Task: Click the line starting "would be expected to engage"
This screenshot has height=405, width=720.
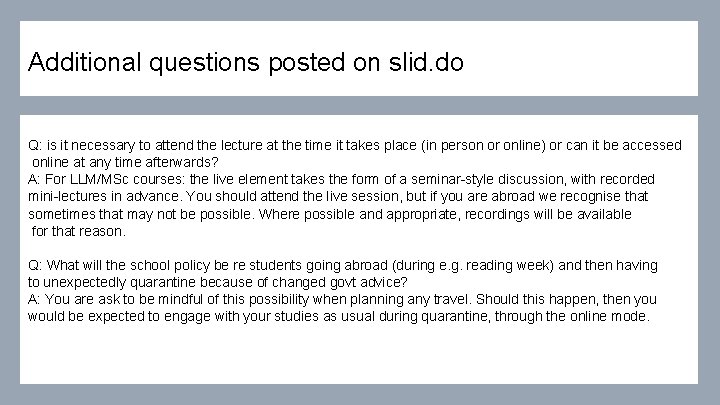Action: [339, 316]
